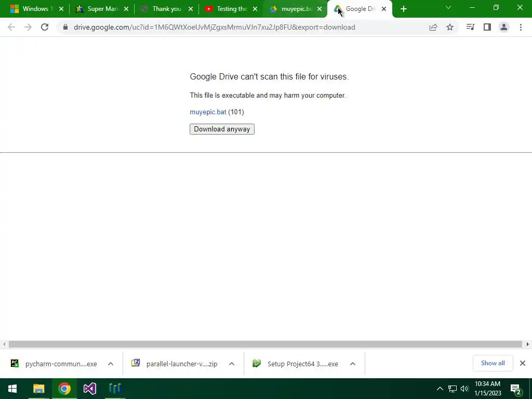Close the Thank you tab

(191, 9)
